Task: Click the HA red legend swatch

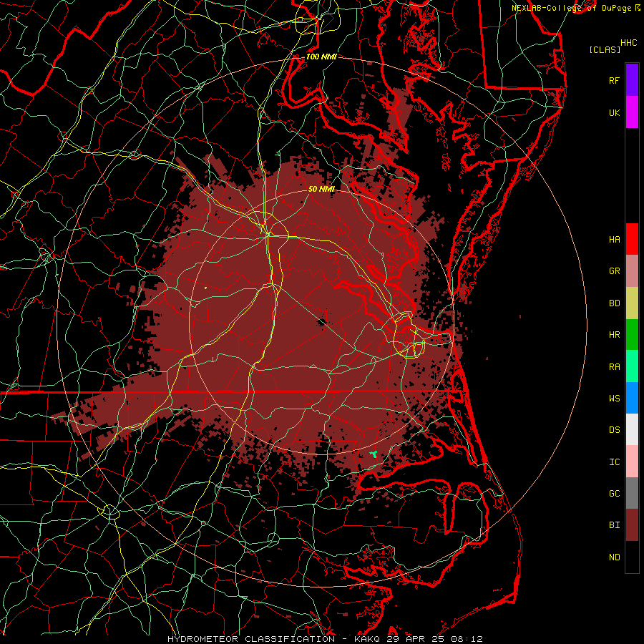Action: pos(632,239)
